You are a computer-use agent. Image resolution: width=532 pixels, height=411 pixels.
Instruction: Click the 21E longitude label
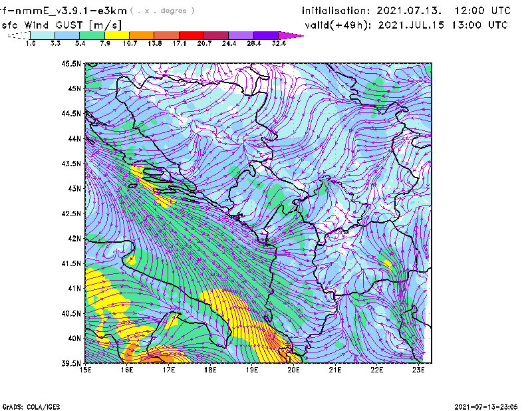tap(335, 370)
